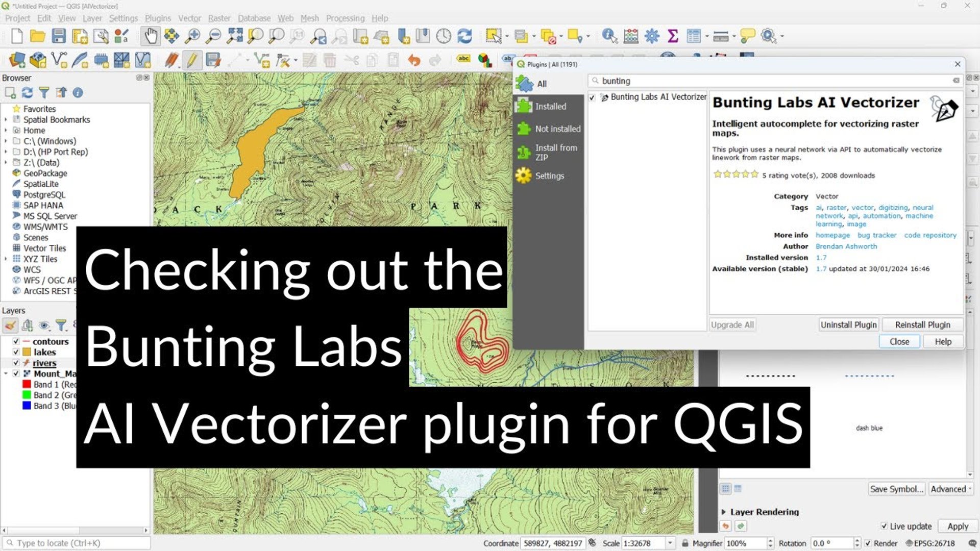980x551 pixels.
Task: Click the Refresh map icon
Action: tap(464, 36)
